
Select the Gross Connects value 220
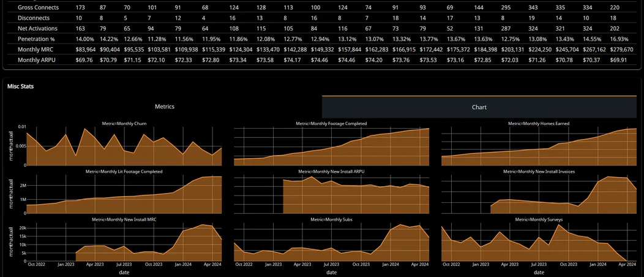[615, 7]
